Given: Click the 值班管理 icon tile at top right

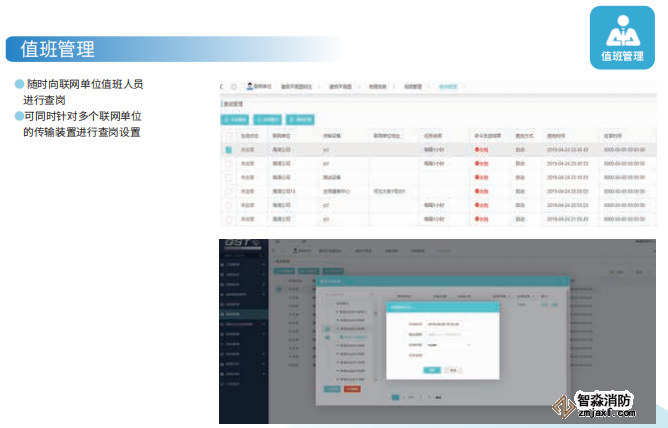Looking at the screenshot, I should click(x=622, y=40).
